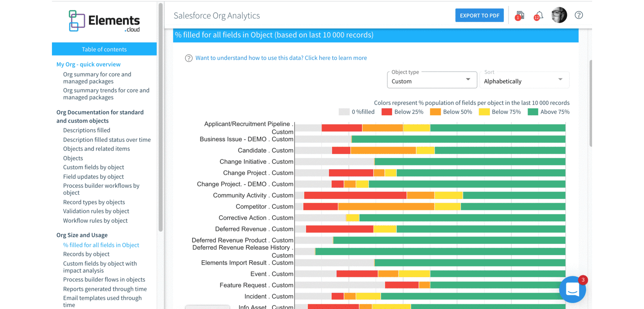Screen dimensions: 644x309
Task: Open Workflow rules by object
Action: point(95,221)
